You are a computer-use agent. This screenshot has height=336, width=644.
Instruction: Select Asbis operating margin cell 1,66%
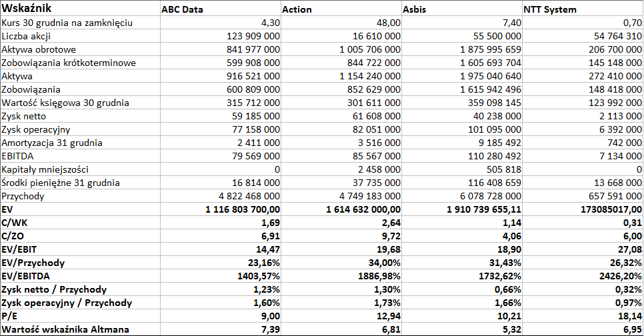tap(462, 303)
